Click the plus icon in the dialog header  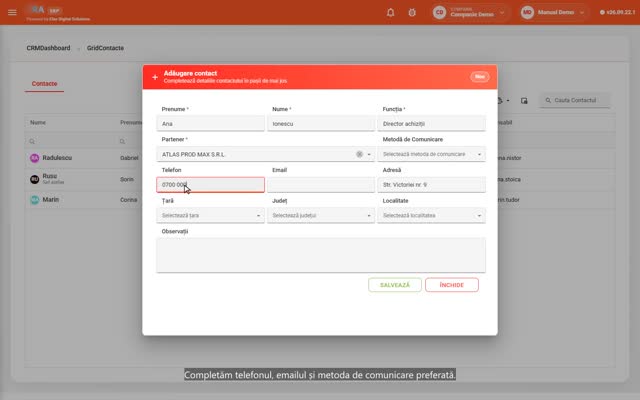click(x=155, y=77)
